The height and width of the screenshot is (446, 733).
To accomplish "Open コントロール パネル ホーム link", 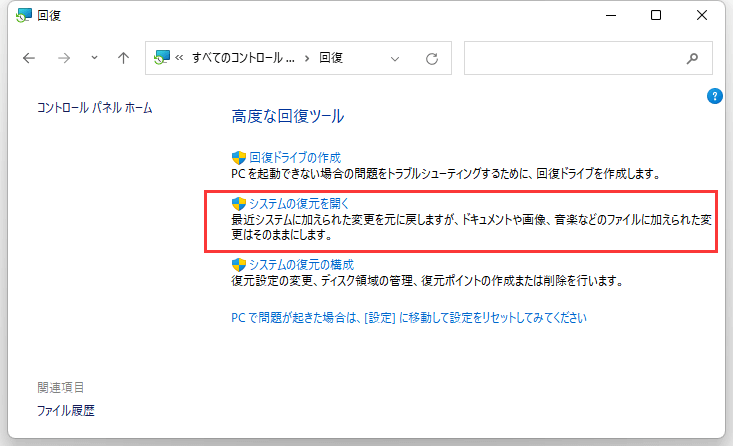I will 94,108.
